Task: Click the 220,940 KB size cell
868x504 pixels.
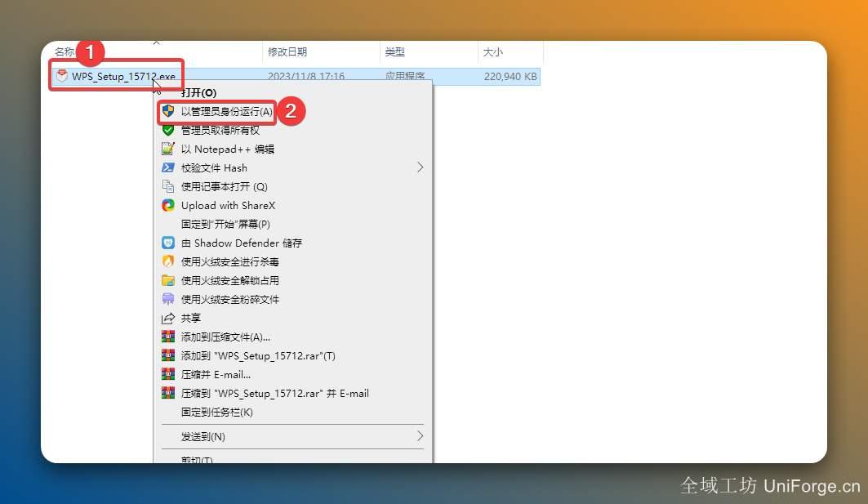Action: tap(510, 77)
